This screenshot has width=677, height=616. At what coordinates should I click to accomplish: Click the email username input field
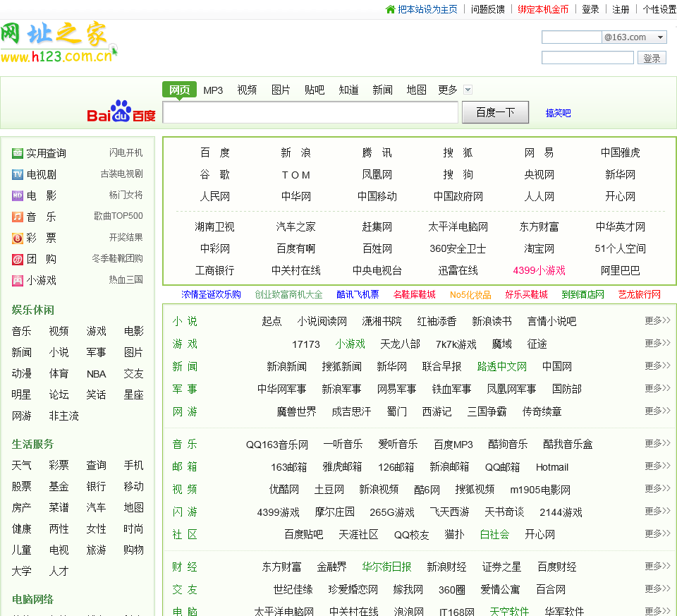571,37
